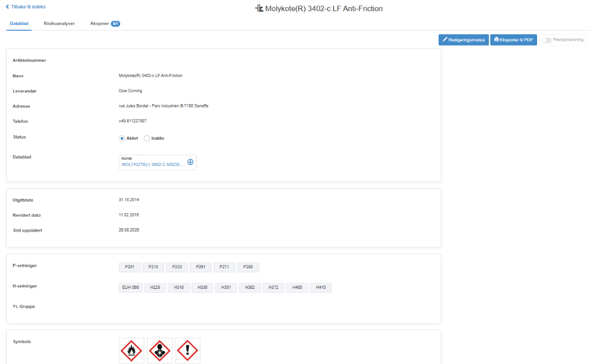Select the H225 hazard tag
Screen dimensions: 590x364
(x=155, y=288)
